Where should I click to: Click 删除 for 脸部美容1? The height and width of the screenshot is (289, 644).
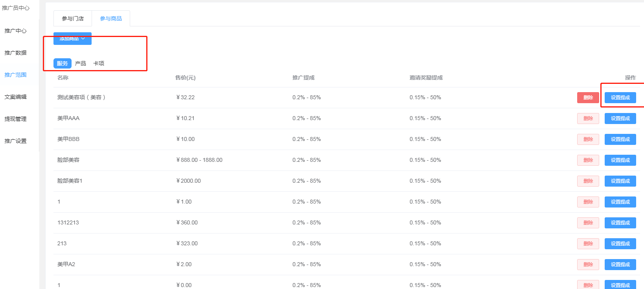coord(588,181)
